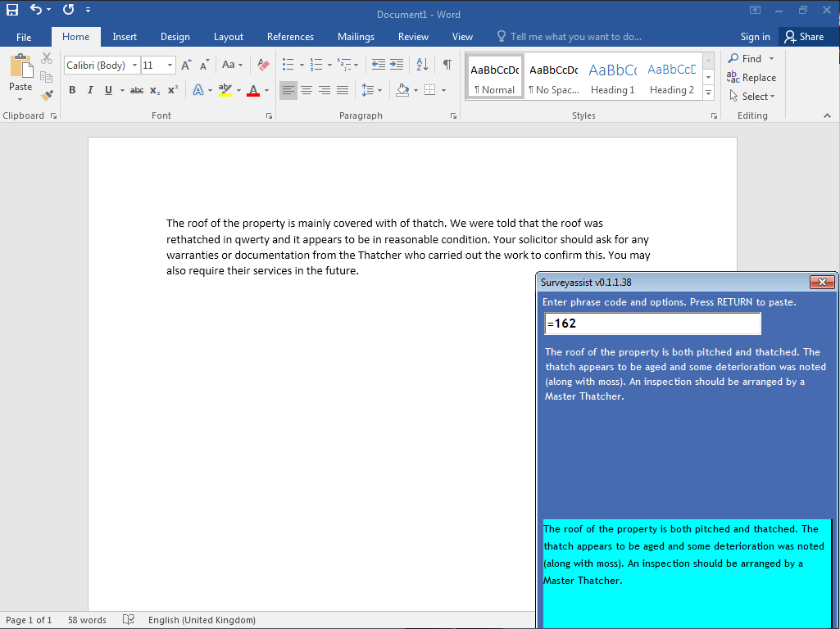Redo with the repeat icon

[x=68, y=10]
